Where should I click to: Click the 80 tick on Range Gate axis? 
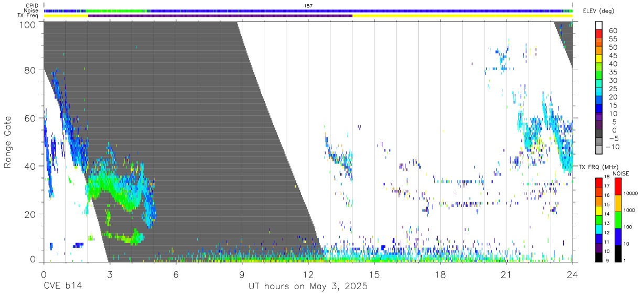pyautogui.click(x=31, y=70)
